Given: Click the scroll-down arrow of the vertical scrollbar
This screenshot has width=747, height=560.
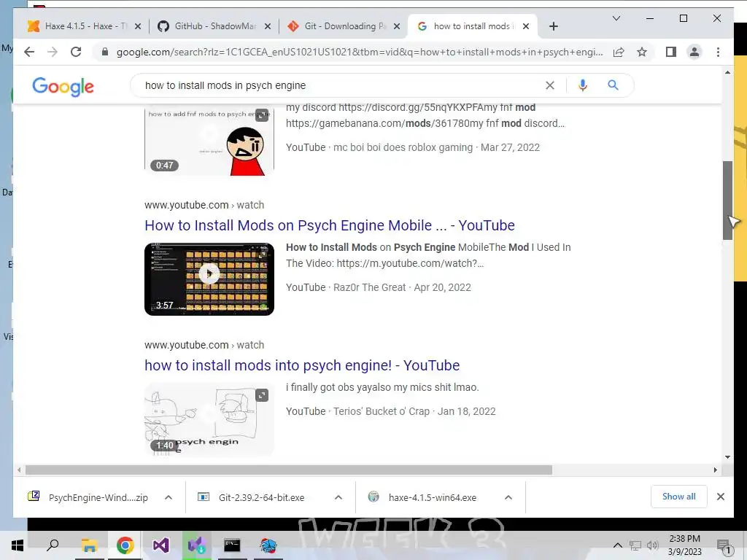Looking at the screenshot, I should pyautogui.click(x=727, y=457).
